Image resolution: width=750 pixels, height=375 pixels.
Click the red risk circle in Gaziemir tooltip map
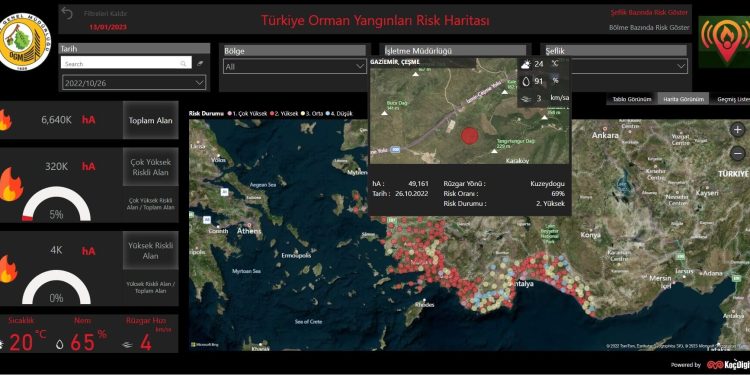click(x=470, y=136)
